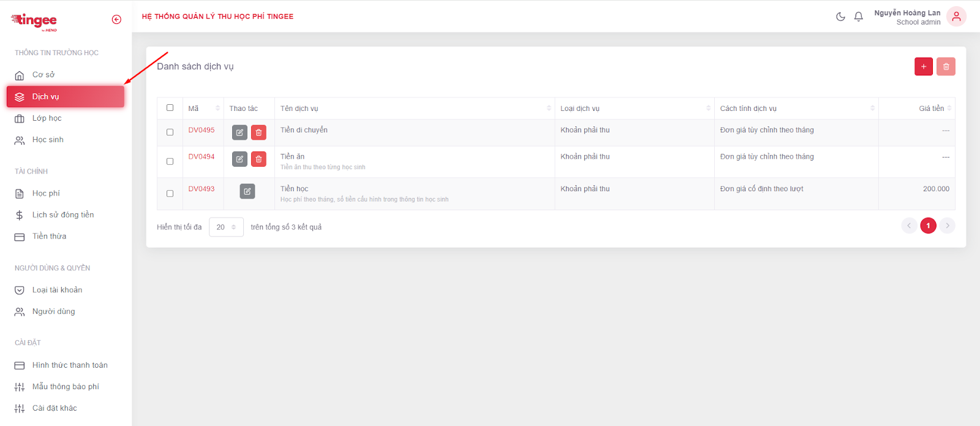Viewport: 980px width, 426px height.
Task: Edit the Tiền học service row
Action: (247, 191)
